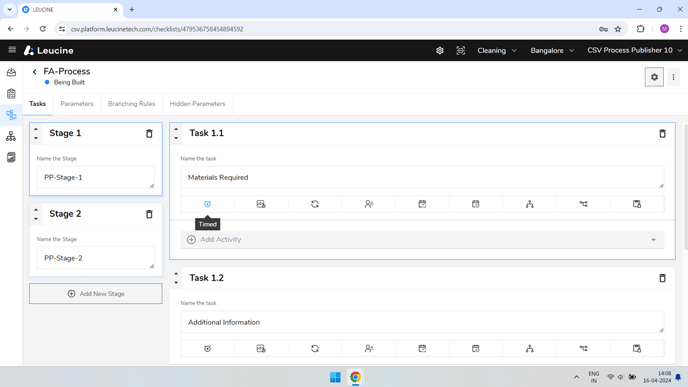Screen dimensions: 688x387
Task: Reload the page in browser
Action: [43, 29]
